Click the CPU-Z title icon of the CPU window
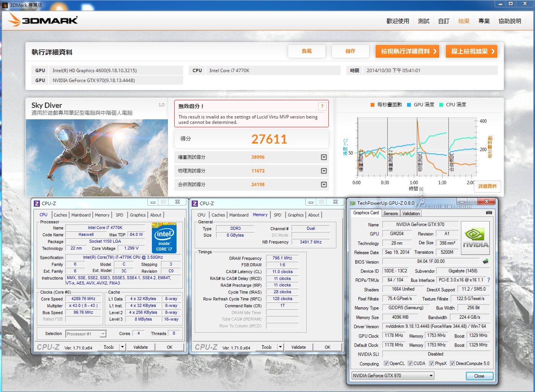The height and width of the screenshot is (392, 535). pos(37,204)
